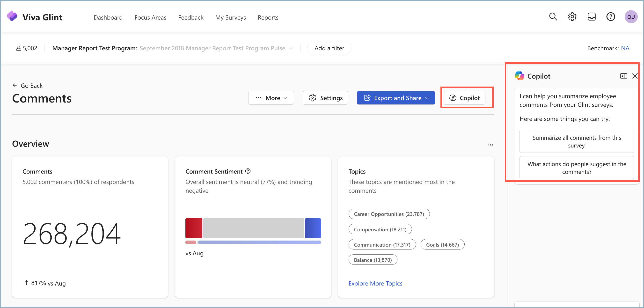Dock the Copilot panel with pop-out icon
Image resolution: width=644 pixels, height=308 pixels.
pyautogui.click(x=623, y=76)
